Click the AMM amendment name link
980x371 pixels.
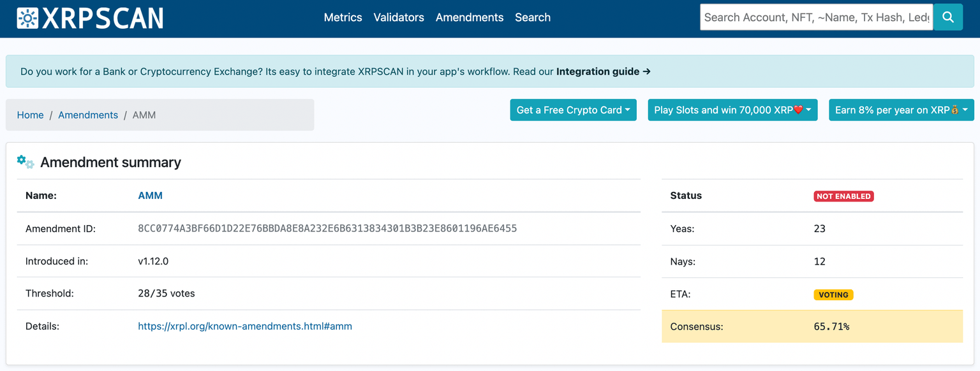(x=150, y=196)
